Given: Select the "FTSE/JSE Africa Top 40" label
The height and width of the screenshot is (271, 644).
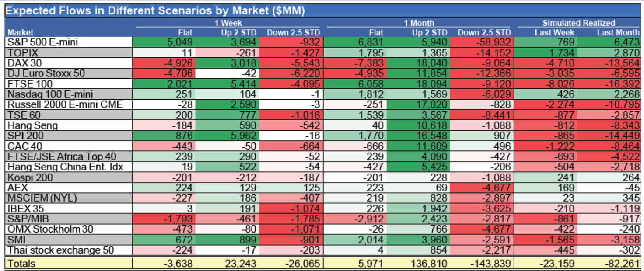Looking at the screenshot, I should tap(61, 156).
